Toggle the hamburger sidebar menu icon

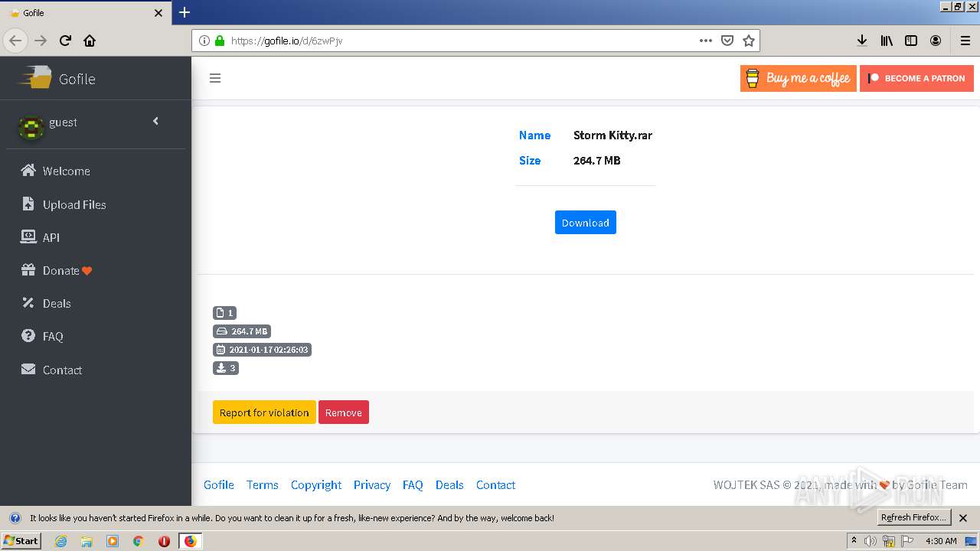pyautogui.click(x=215, y=78)
